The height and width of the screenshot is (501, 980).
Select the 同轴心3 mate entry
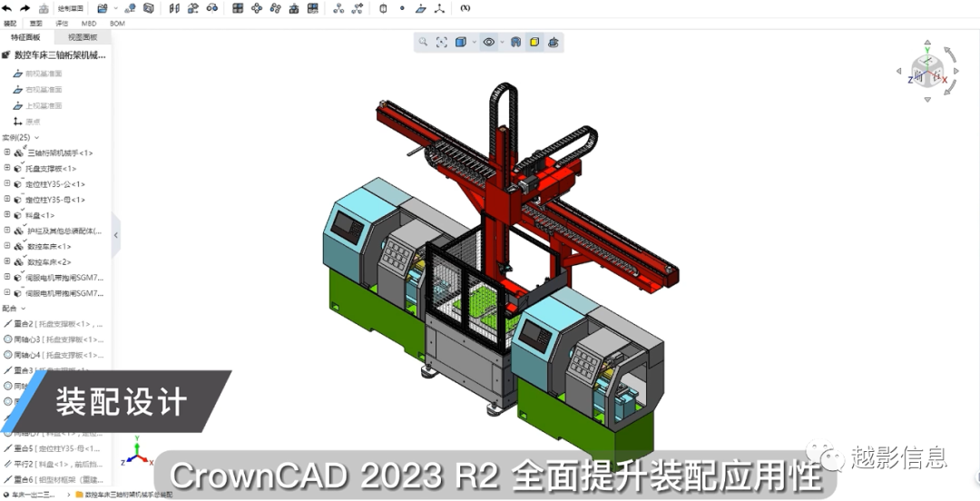click(54, 339)
